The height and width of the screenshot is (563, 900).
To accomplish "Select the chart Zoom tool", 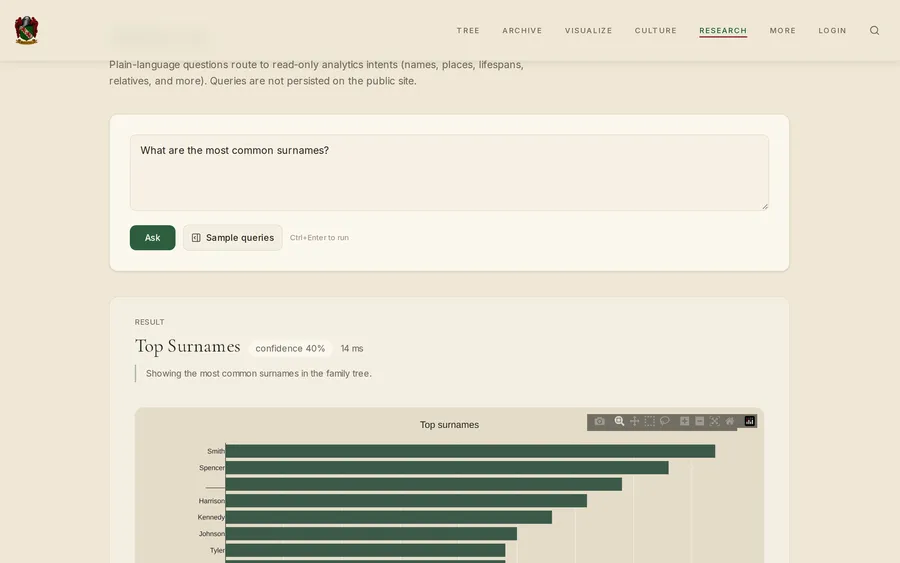I will coord(619,421).
